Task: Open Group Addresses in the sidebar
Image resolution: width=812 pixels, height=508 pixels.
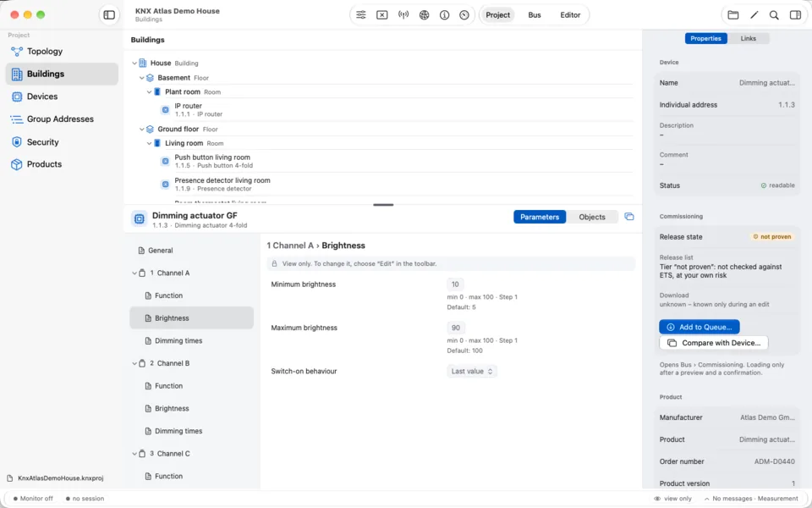Action: click(62, 119)
